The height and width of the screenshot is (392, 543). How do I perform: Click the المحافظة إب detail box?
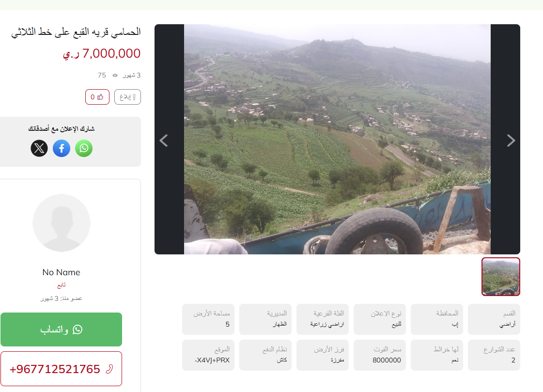pyautogui.click(x=437, y=319)
